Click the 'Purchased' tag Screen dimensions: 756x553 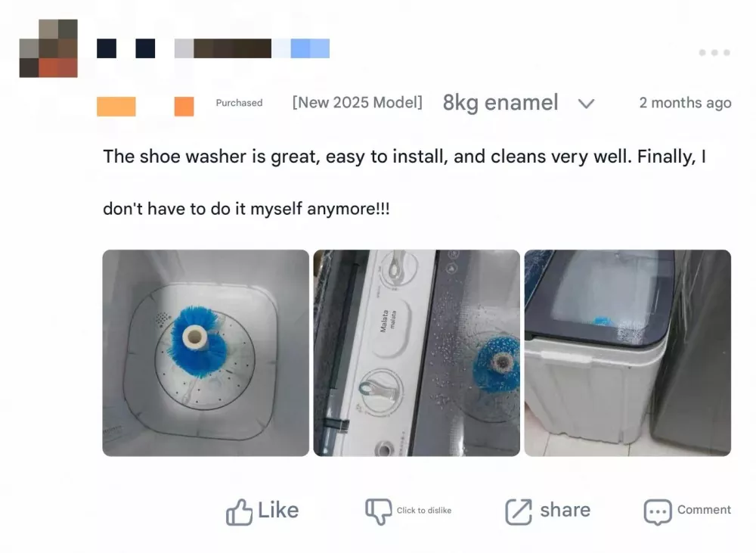[239, 103]
